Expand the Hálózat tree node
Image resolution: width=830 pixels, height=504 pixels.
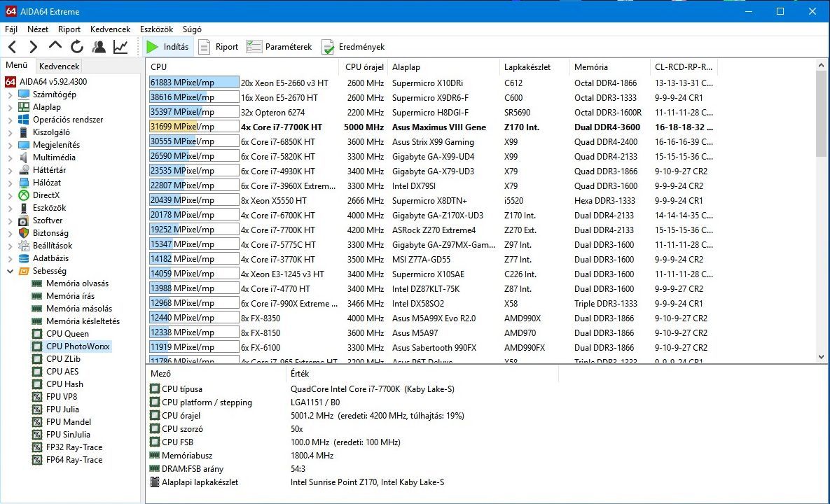[10, 183]
